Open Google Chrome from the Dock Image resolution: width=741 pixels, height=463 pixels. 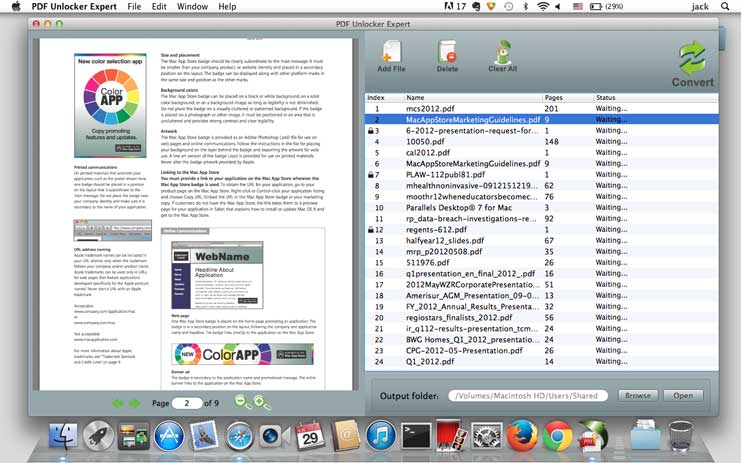coord(557,436)
